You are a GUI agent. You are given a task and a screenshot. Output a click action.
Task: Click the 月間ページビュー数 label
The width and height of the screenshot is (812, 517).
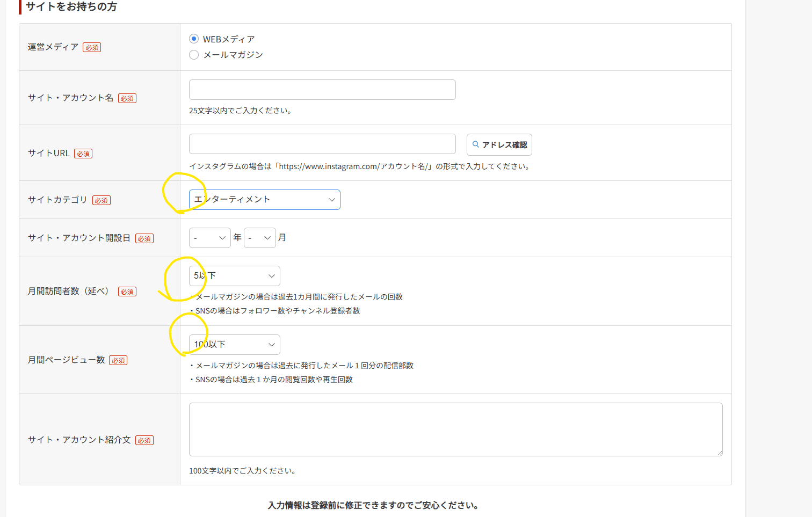67,360
